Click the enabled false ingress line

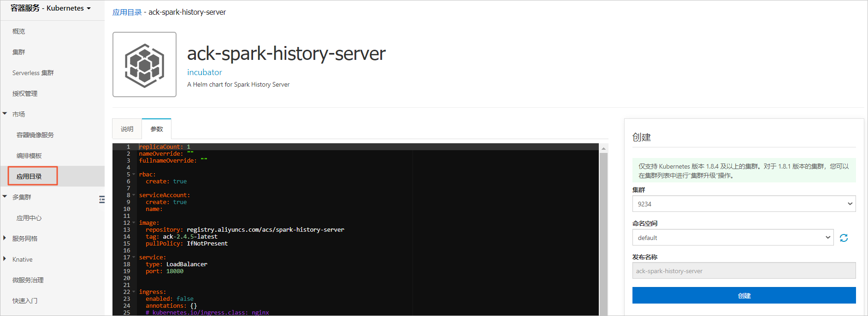coord(170,299)
